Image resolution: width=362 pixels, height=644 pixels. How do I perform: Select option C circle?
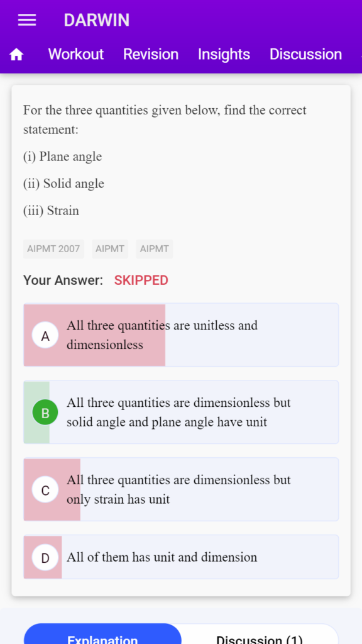tap(45, 489)
